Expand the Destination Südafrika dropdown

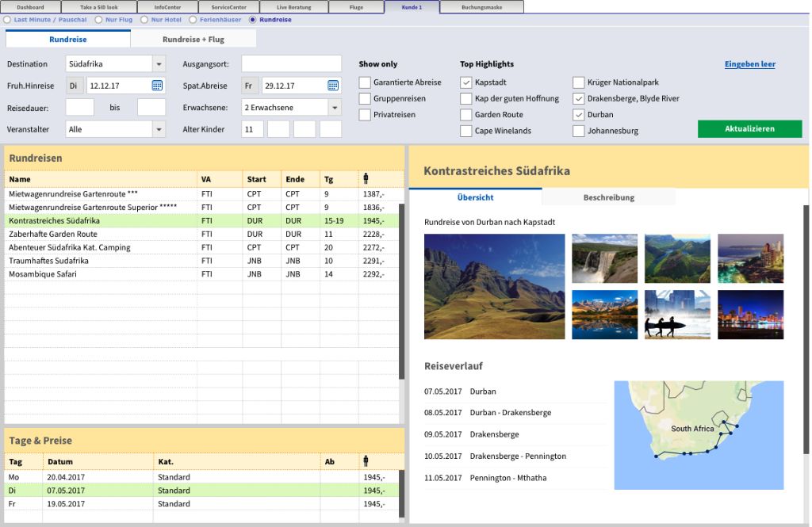click(159, 64)
